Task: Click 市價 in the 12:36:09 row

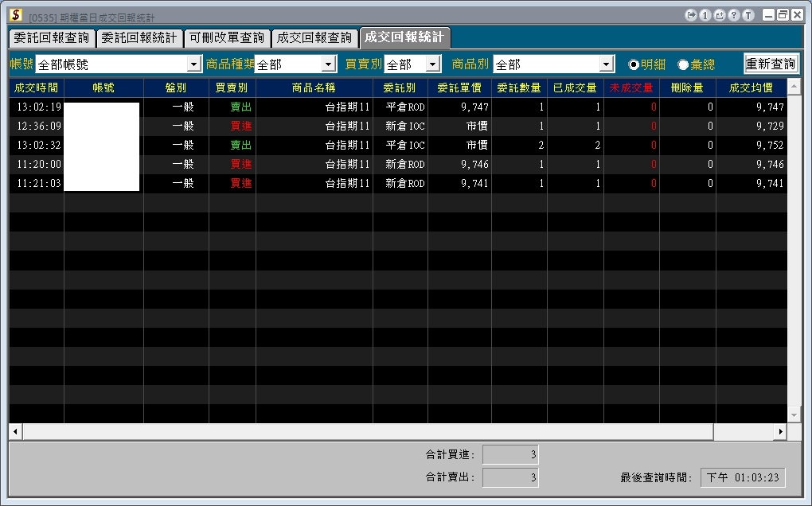Action: click(477, 127)
